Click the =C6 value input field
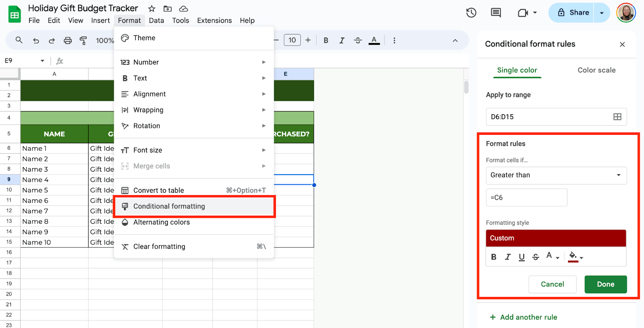This screenshot has width=644, height=328. (x=526, y=198)
